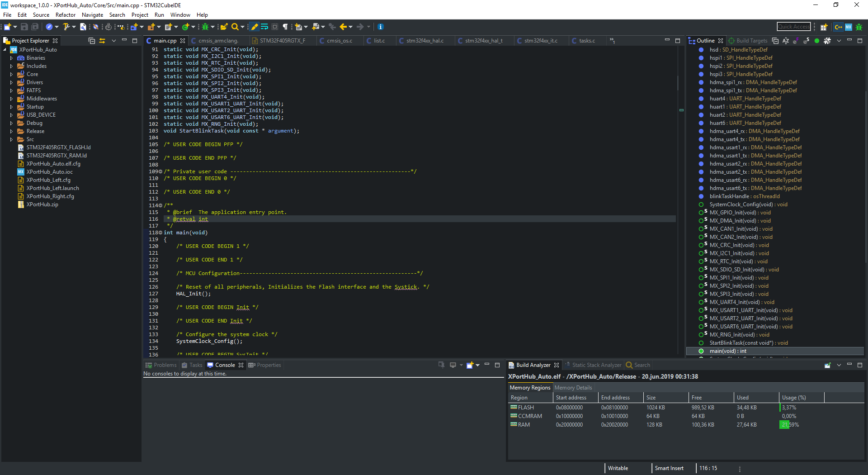Collapse All in Project Explorer
868x475 pixels.
tap(92, 41)
